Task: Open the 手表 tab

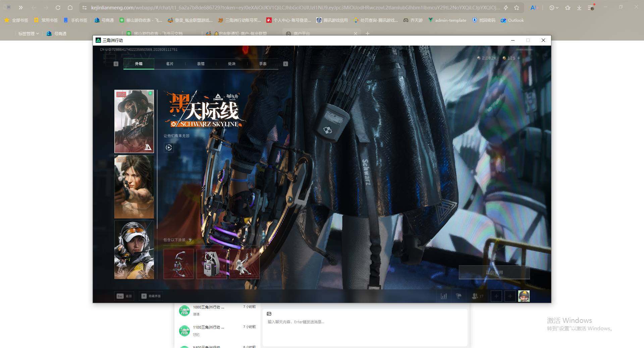Action: 263,64
